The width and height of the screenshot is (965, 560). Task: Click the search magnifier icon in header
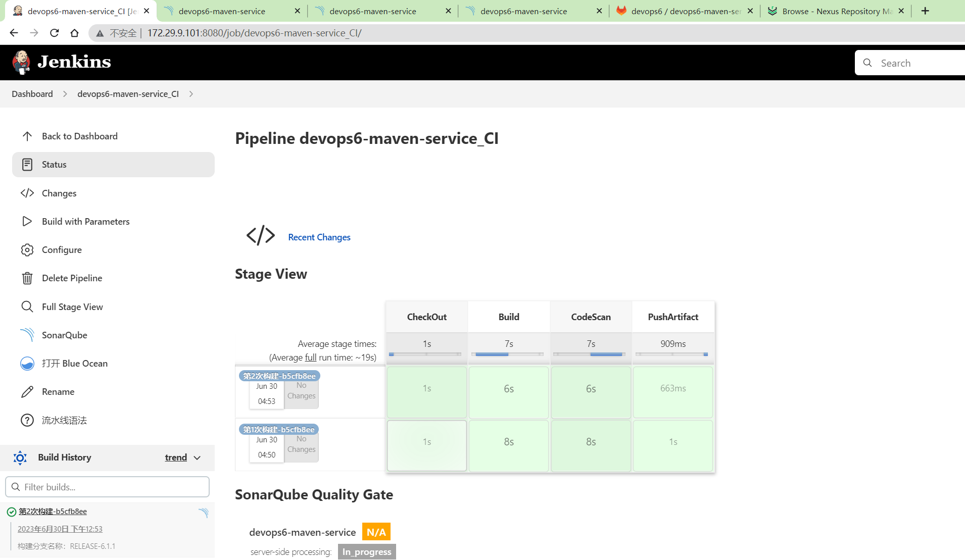coord(867,63)
